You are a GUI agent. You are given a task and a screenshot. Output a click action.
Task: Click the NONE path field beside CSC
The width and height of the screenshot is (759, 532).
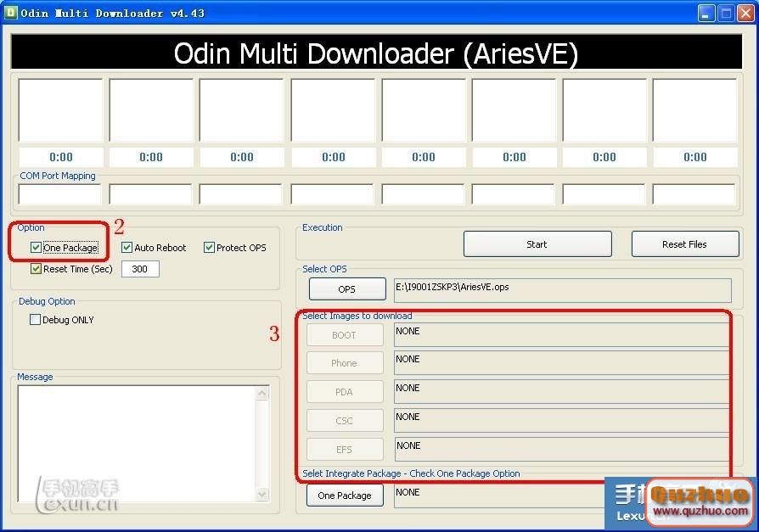561,421
